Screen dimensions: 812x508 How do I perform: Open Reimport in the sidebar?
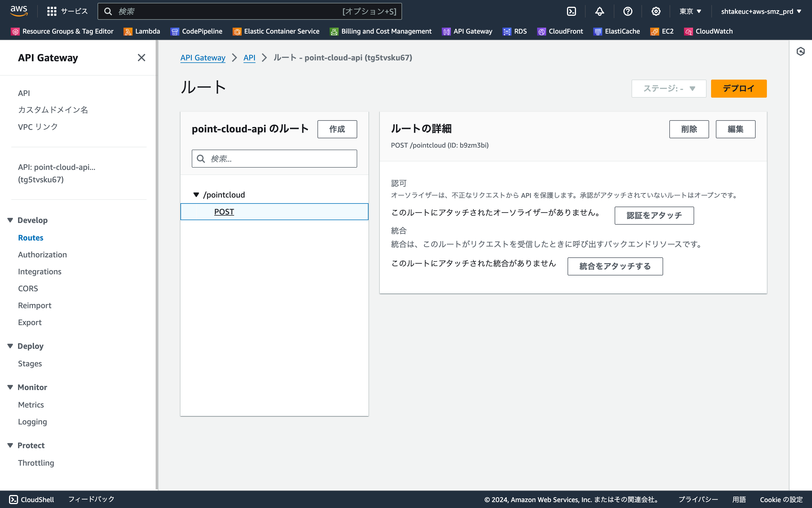click(x=35, y=305)
